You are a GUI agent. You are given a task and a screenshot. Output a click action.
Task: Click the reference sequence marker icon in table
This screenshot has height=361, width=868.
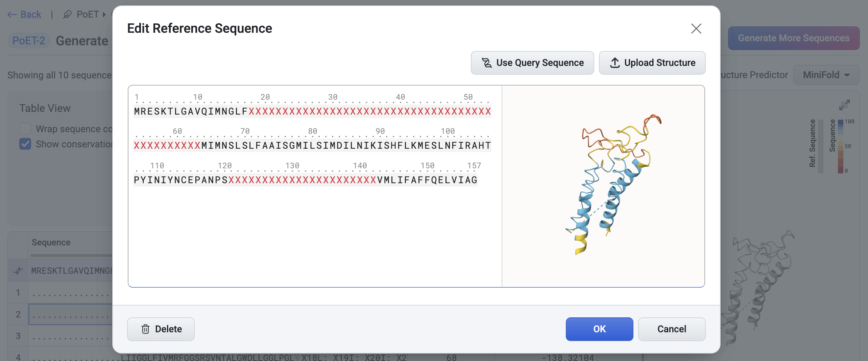pyautogui.click(x=19, y=270)
